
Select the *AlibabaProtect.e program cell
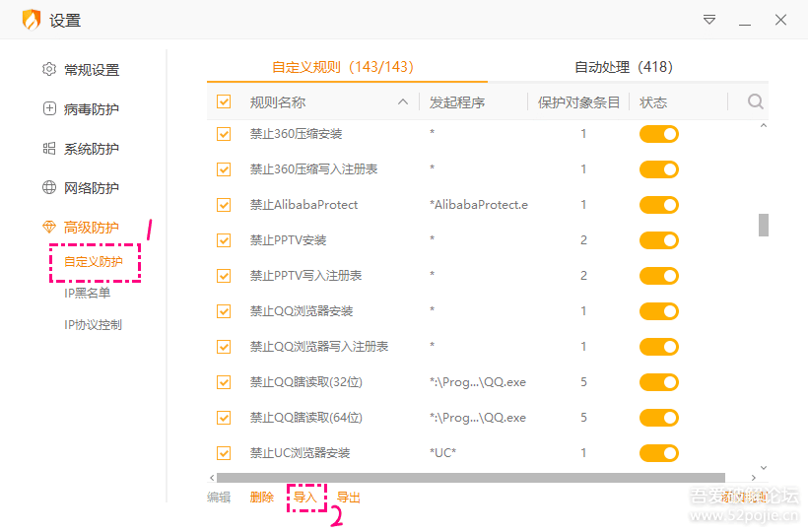[479, 205]
